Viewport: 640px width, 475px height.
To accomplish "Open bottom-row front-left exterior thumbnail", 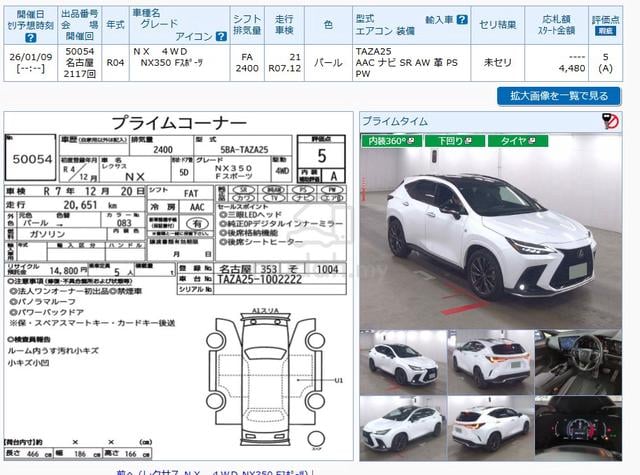I will coord(403,428).
